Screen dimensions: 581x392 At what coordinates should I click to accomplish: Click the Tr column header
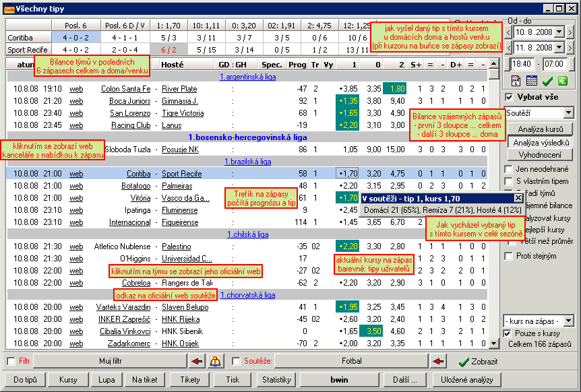[315, 65]
